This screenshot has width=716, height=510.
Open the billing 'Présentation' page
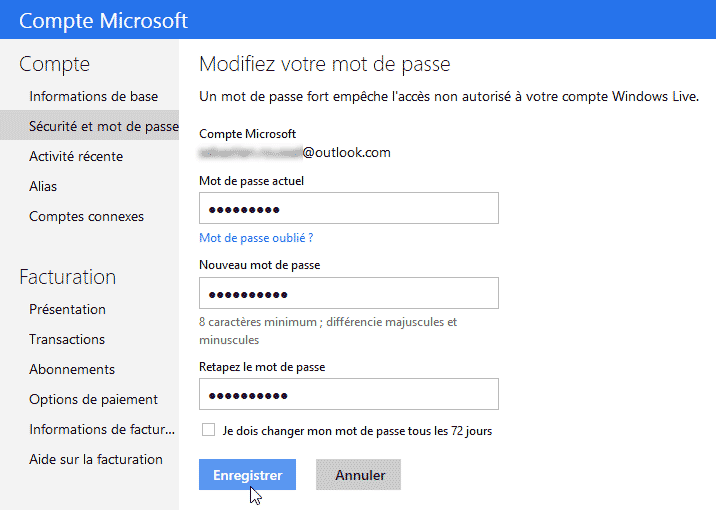(67, 309)
